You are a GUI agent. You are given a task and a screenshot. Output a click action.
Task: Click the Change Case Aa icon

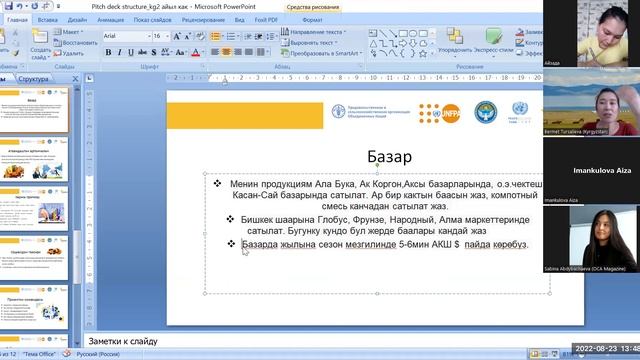click(180, 52)
